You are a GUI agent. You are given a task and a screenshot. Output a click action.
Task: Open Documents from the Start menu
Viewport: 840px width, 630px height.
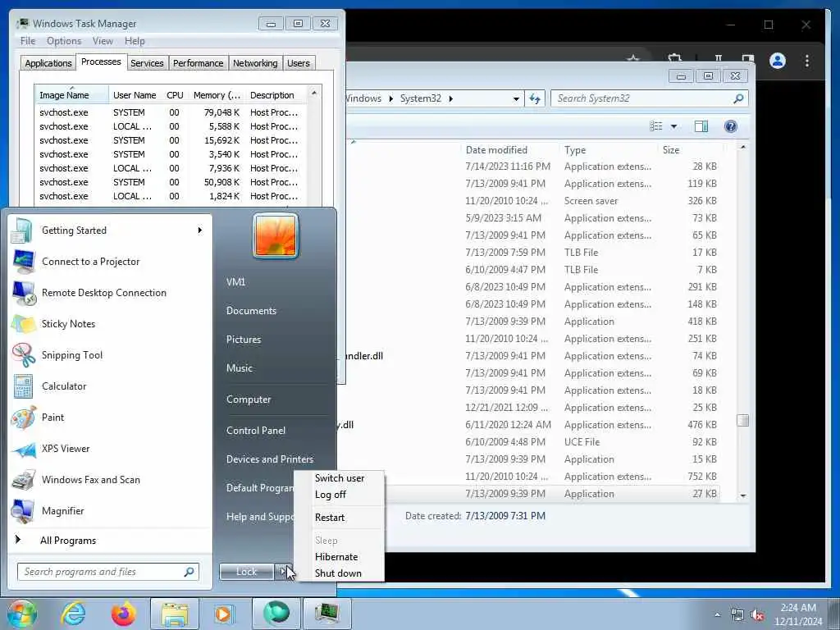(251, 311)
